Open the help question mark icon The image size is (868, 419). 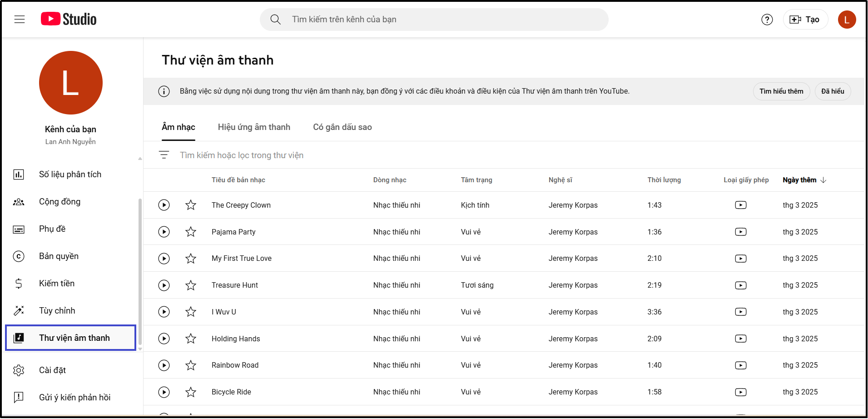(x=767, y=20)
